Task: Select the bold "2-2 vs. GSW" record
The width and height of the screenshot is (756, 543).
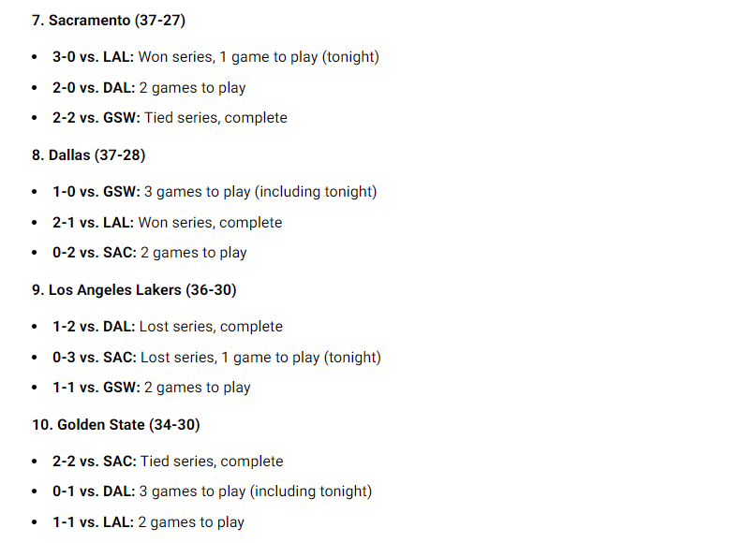Action: pos(96,118)
